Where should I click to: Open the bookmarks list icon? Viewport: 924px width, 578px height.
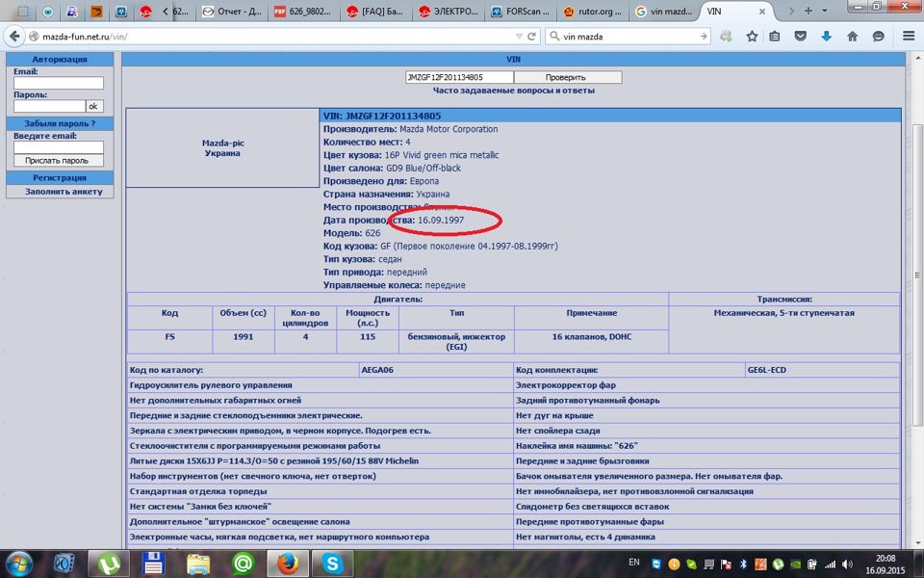[x=774, y=36]
